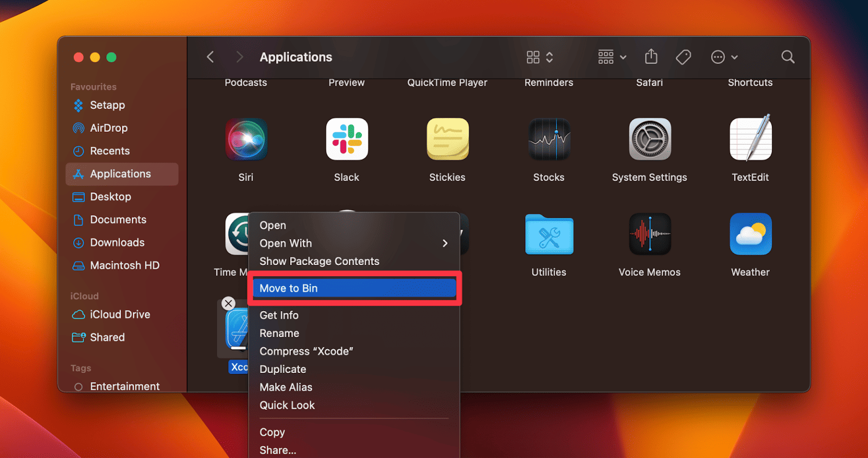The image size is (868, 458).
Task: Choose Compress "Xcode" option
Action: click(354, 351)
